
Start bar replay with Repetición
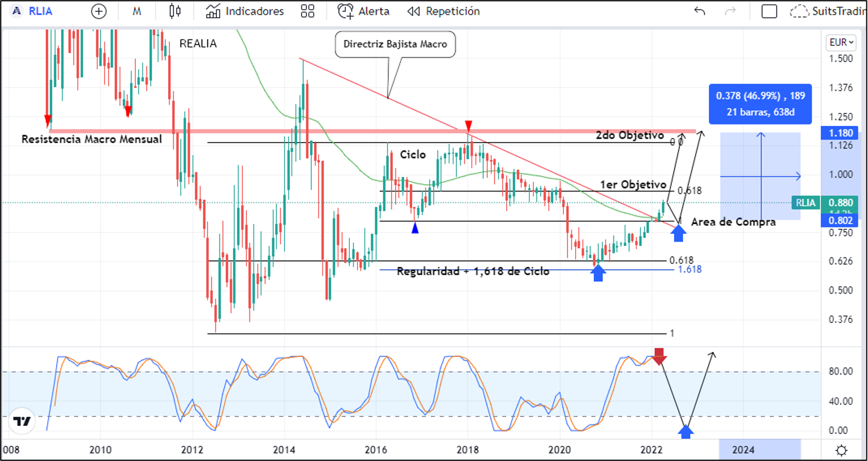click(443, 11)
